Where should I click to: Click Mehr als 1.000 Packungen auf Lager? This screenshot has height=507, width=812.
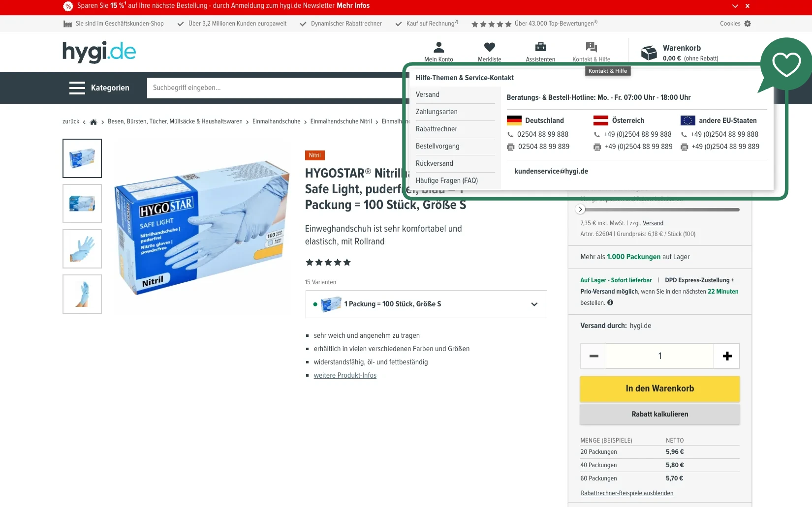(x=635, y=257)
